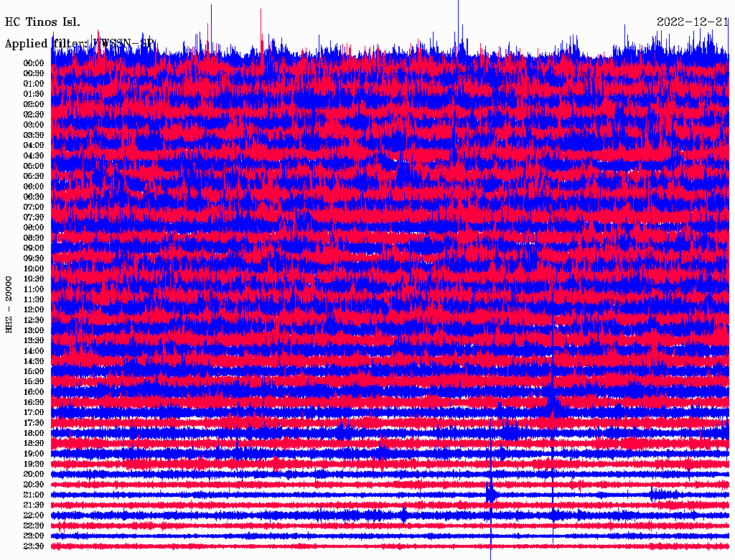This screenshot has width=735, height=560.
Task: Select the 20:00 time label
Action: pos(34,474)
